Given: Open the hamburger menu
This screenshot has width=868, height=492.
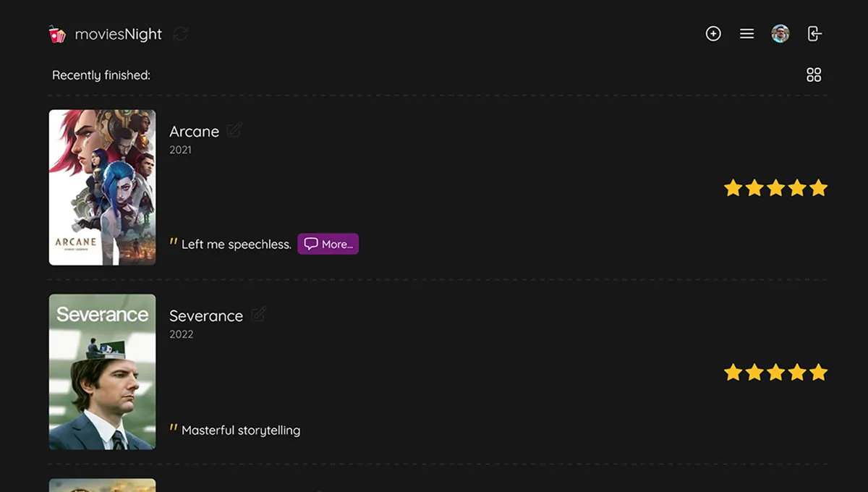Looking at the screenshot, I should point(746,34).
